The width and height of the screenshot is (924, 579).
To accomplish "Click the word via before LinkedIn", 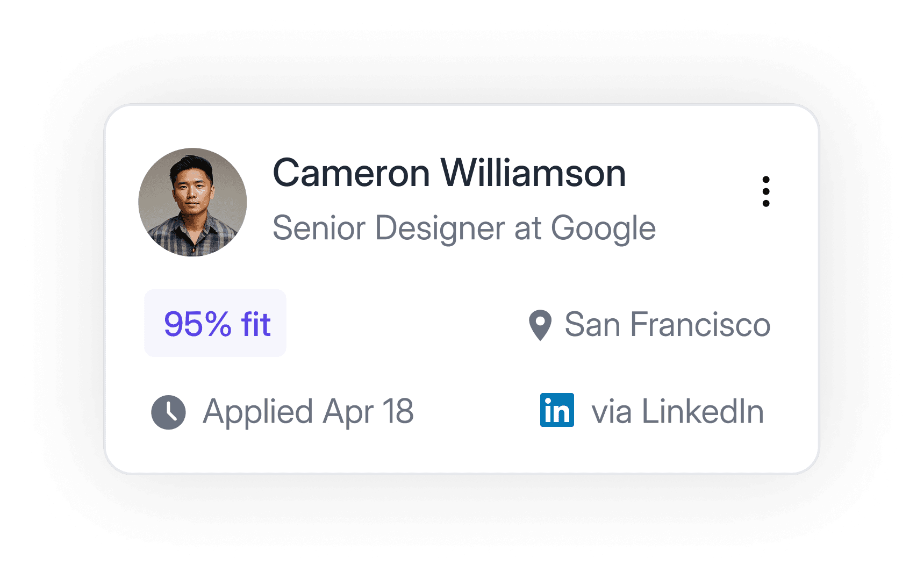I will pos(611,412).
